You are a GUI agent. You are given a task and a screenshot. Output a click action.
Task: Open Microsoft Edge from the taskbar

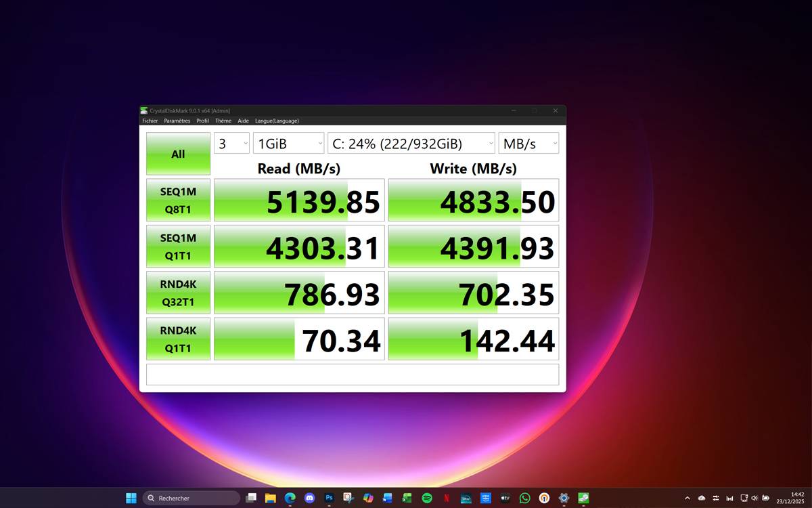(289, 498)
